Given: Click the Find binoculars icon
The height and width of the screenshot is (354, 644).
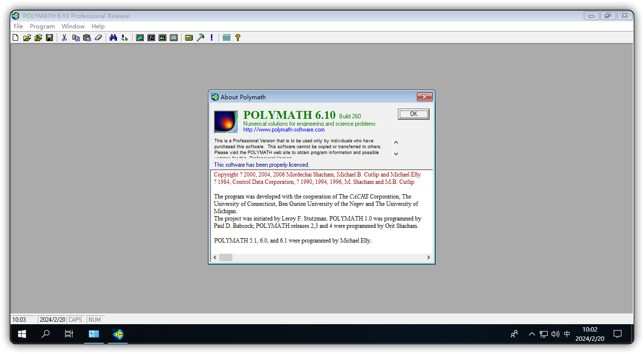Looking at the screenshot, I should point(113,37).
